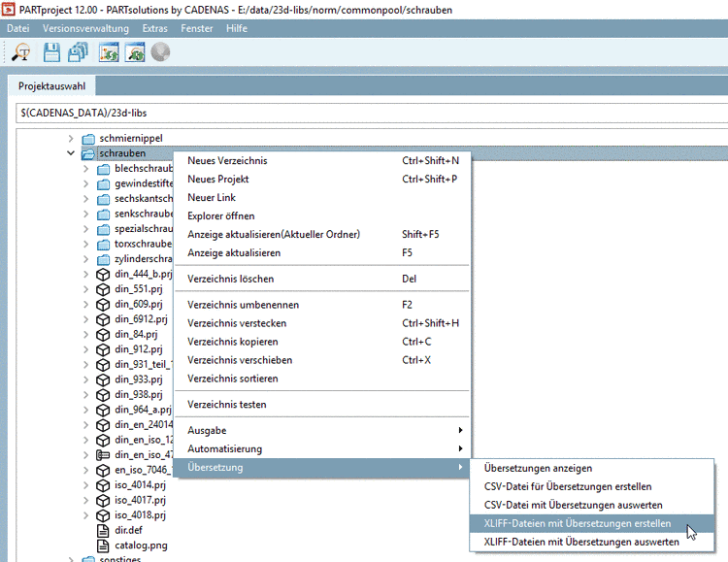728x562 pixels.
Task: Select Neues Verzeichnis from context menu
Action: pyautogui.click(x=227, y=160)
